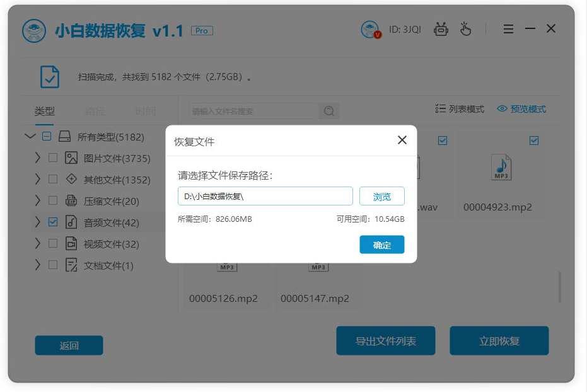Uncheck the checkbox of the .wav file
This screenshot has width=587, height=392.
click(x=443, y=141)
